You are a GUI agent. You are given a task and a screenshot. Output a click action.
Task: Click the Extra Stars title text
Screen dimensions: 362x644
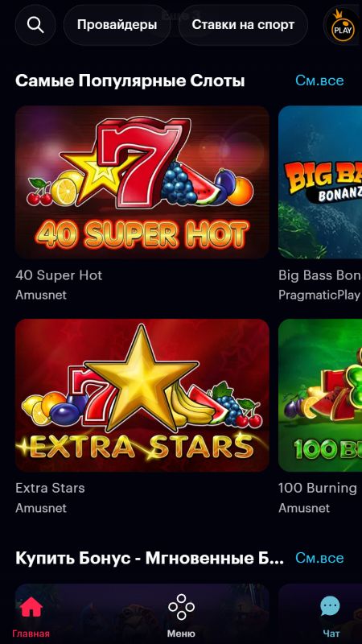point(50,488)
